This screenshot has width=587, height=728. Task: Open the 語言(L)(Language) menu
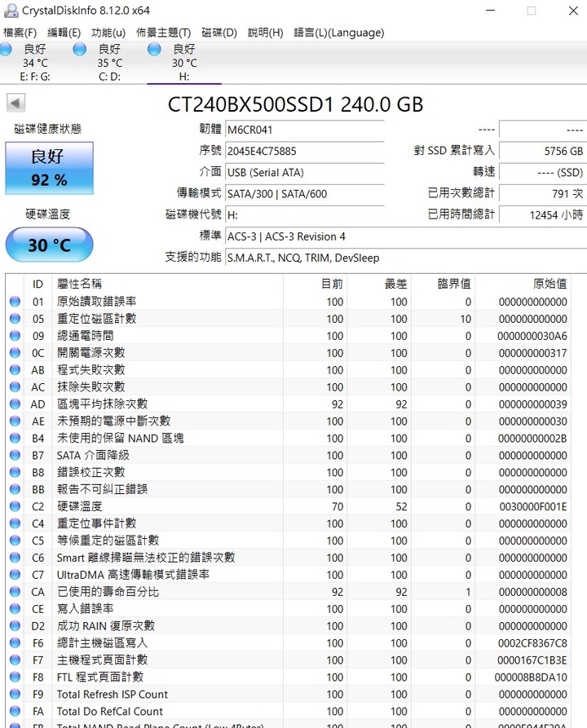click(x=339, y=33)
